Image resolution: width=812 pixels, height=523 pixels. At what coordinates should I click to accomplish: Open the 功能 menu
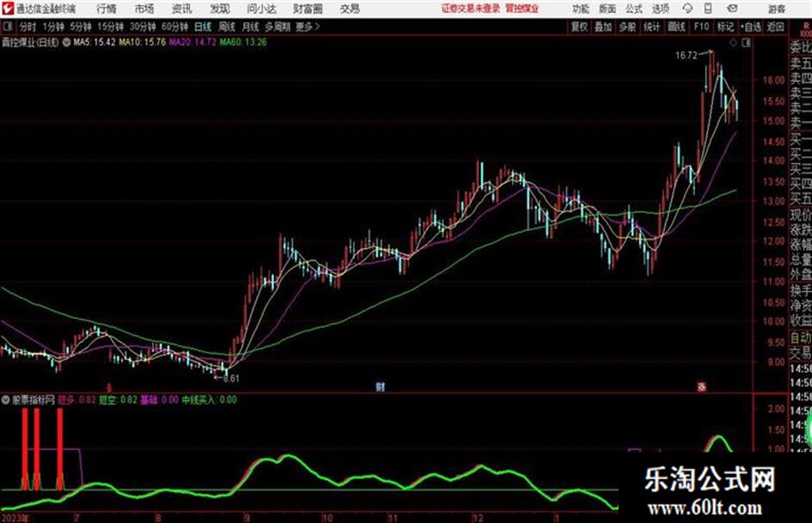pyautogui.click(x=581, y=9)
